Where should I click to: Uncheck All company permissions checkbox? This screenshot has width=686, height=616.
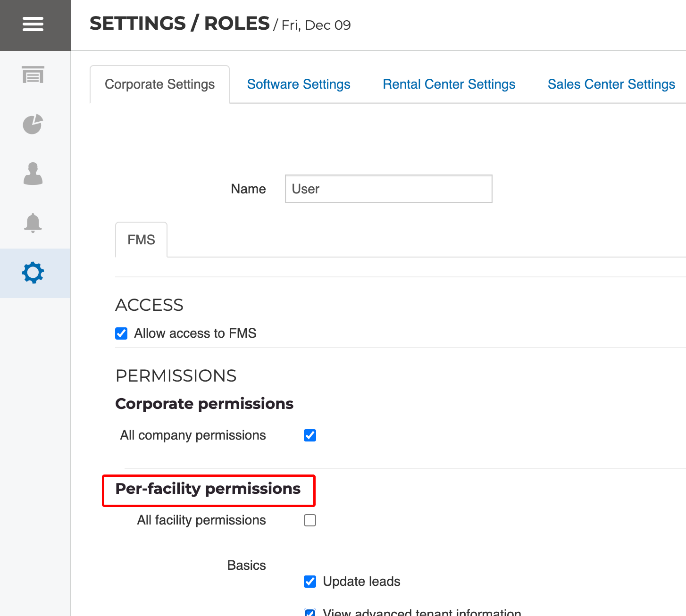coord(310,435)
